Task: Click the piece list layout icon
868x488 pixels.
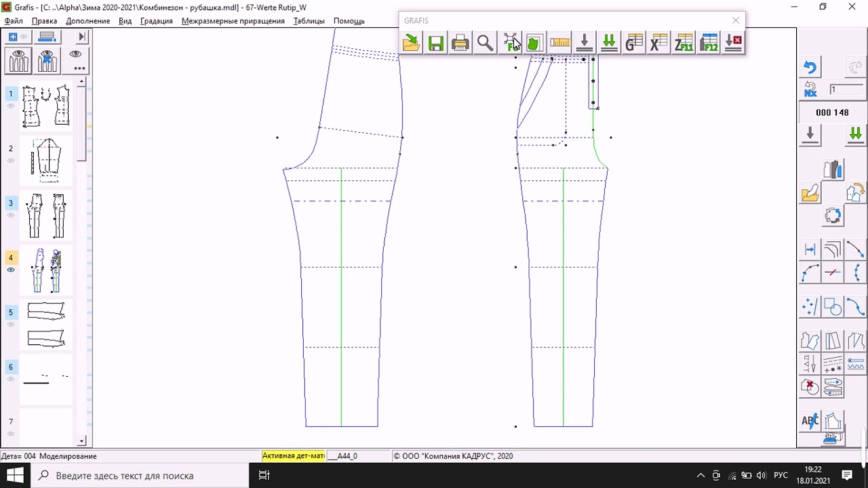Action: (x=47, y=37)
